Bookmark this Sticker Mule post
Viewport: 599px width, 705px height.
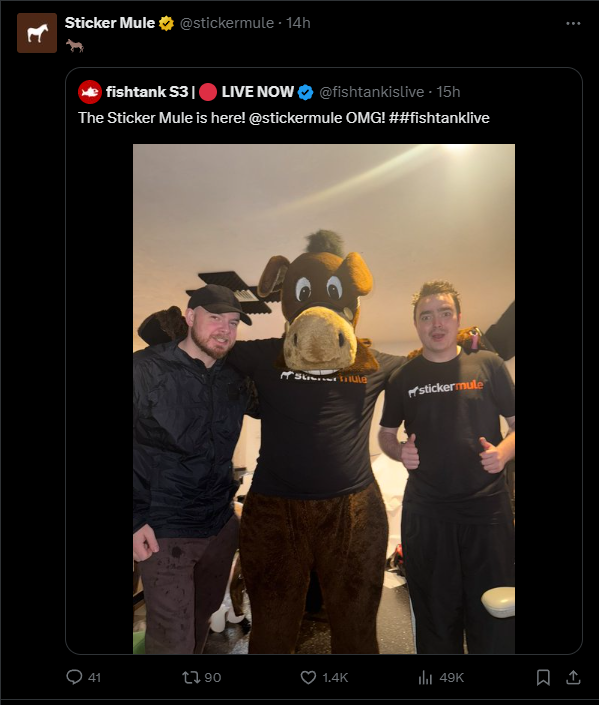tap(543, 677)
